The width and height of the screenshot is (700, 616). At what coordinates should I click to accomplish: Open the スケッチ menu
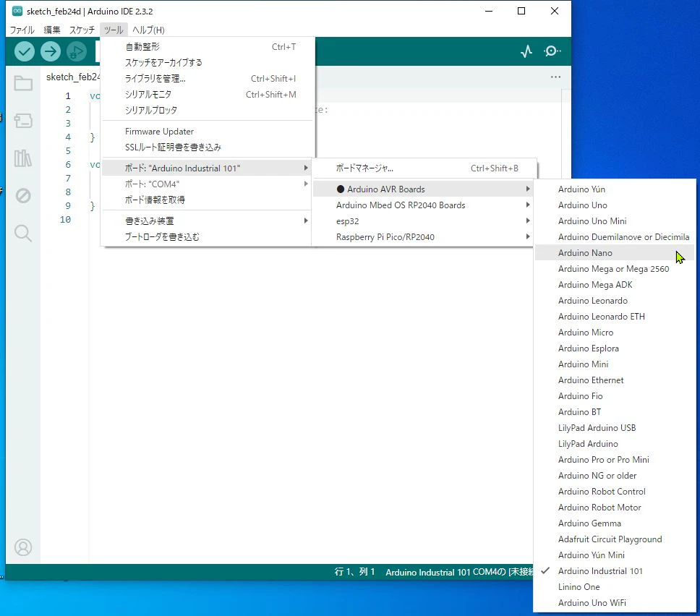pos(82,30)
